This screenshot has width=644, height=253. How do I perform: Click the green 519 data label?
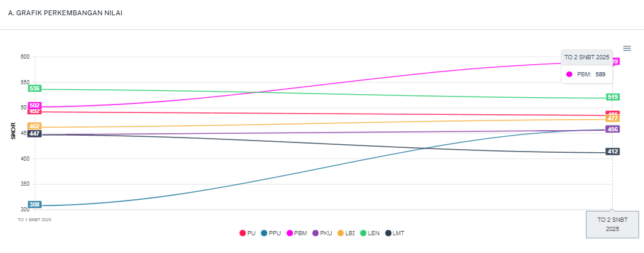tap(612, 97)
